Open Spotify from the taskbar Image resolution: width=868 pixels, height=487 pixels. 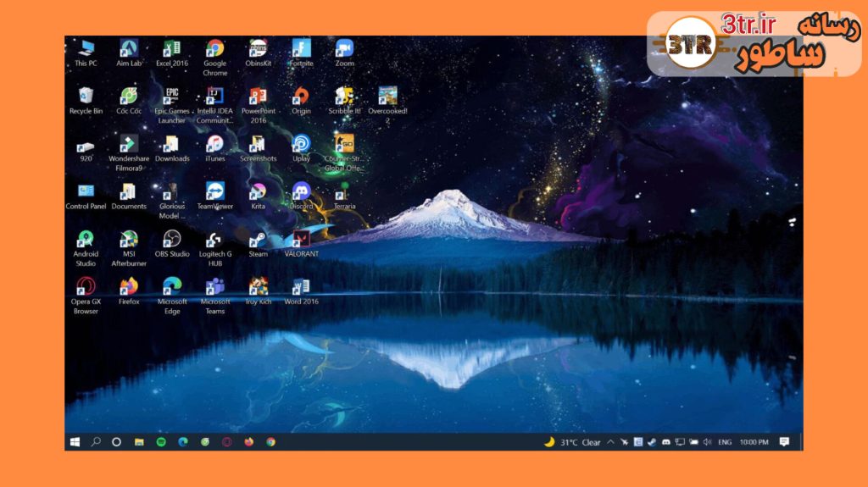click(x=161, y=442)
